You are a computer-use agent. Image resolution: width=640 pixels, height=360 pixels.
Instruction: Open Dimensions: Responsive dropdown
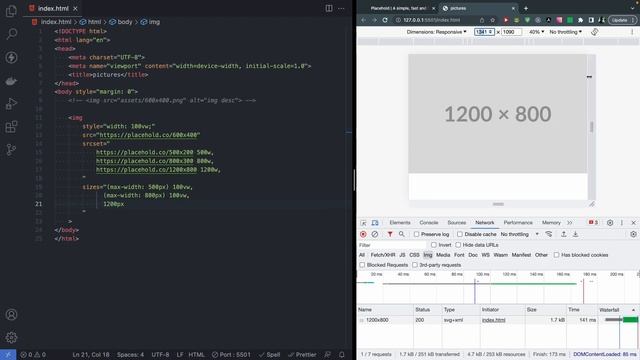[436, 32]
